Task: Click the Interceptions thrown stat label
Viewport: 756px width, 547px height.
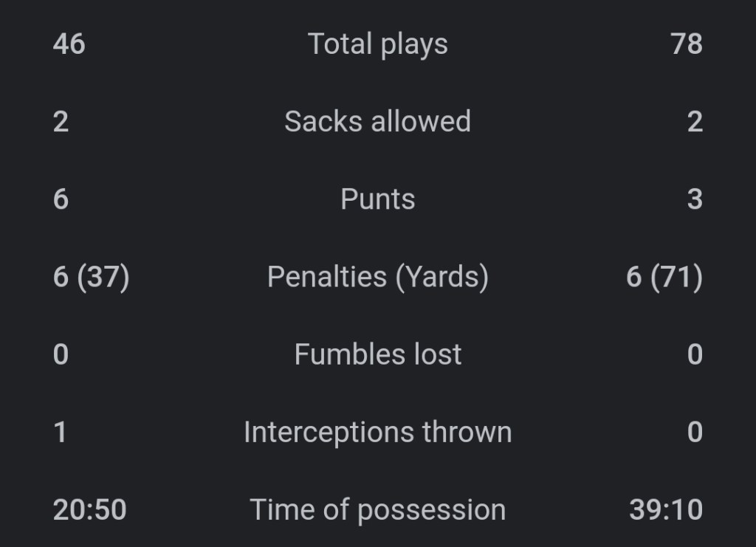Action: [x=378, y=432]
